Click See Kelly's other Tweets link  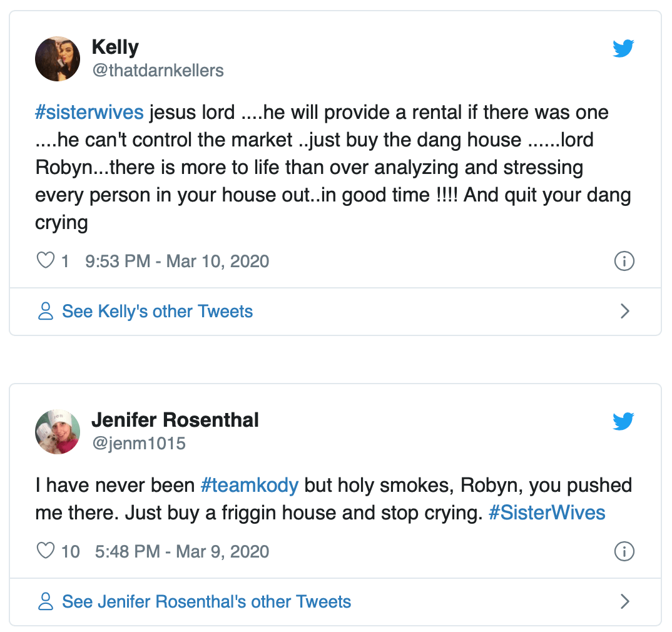[x=157, y=312]
